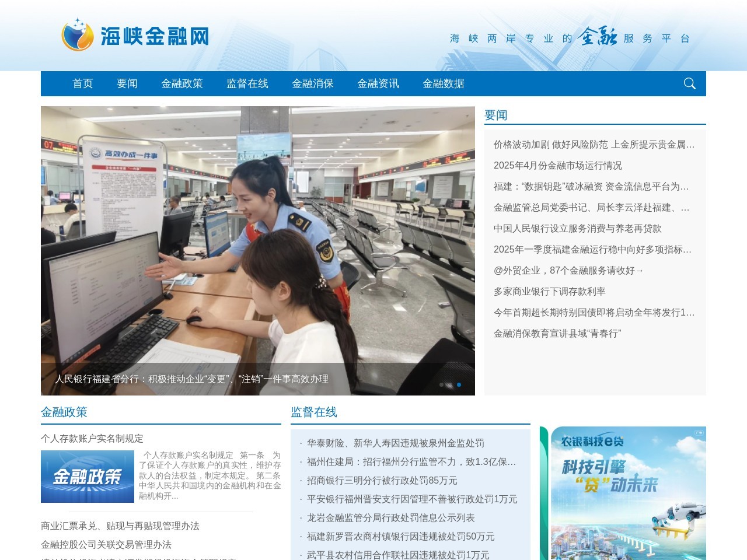Open the 金融资讯 navigation item

coord(378,83)
